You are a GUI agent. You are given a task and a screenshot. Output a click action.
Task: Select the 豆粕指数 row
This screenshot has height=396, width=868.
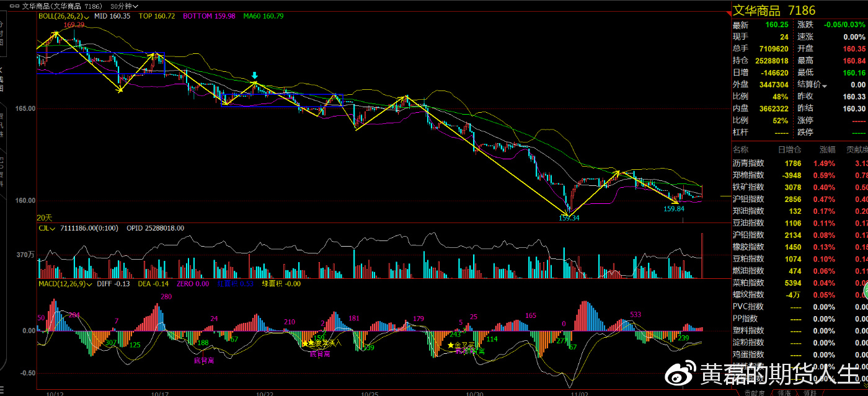pos(800,259)
